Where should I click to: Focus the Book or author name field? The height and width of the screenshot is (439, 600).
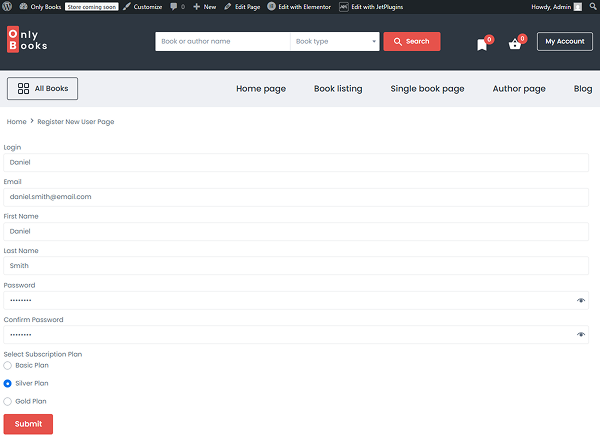click(x=223, y=41)
